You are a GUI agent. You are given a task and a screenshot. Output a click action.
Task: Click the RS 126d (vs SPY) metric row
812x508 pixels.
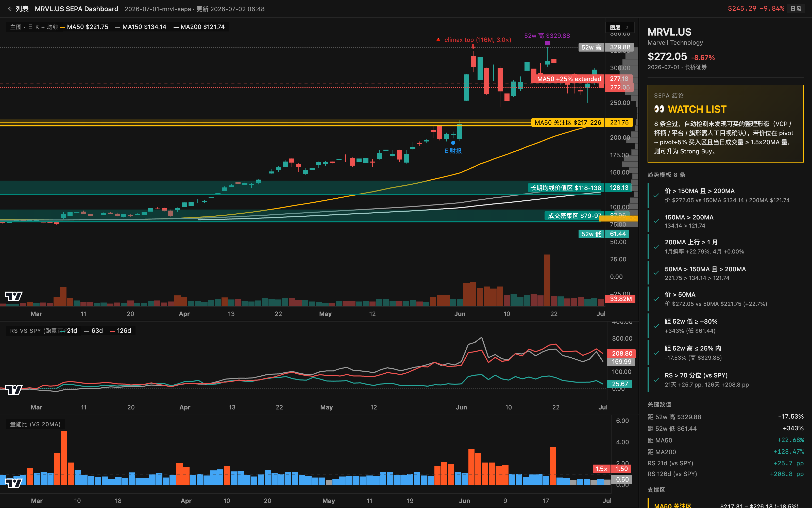pos(725,474)
